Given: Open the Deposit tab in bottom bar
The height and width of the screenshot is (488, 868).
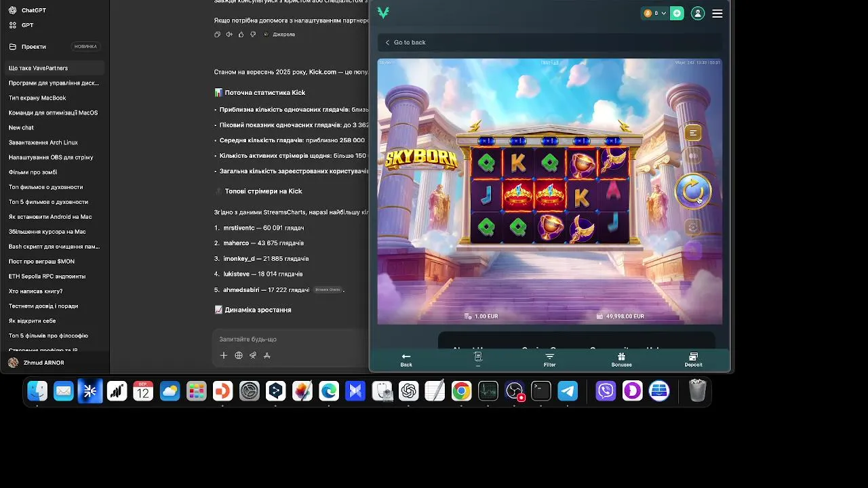Looking at the screenshot, I should coord(693,360).
